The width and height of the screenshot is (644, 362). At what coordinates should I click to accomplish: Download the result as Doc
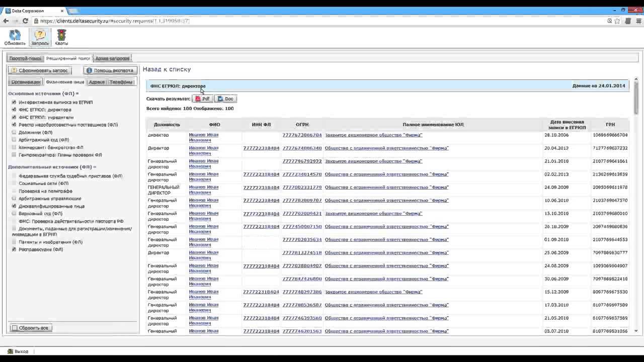pos(225,99)
